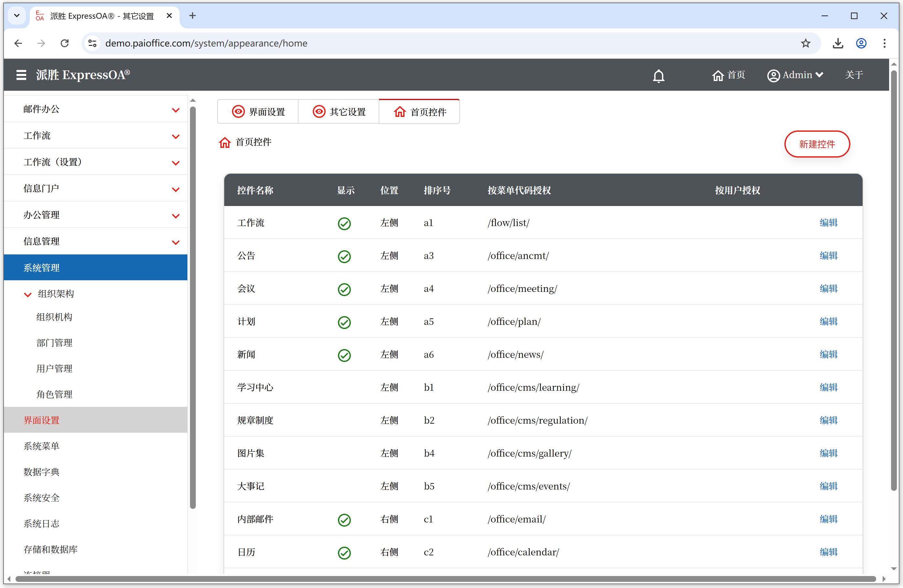The image size is (903, 588).
Task: Toggle display checkmark for 内部邮件 row
Action: point(344,520)
